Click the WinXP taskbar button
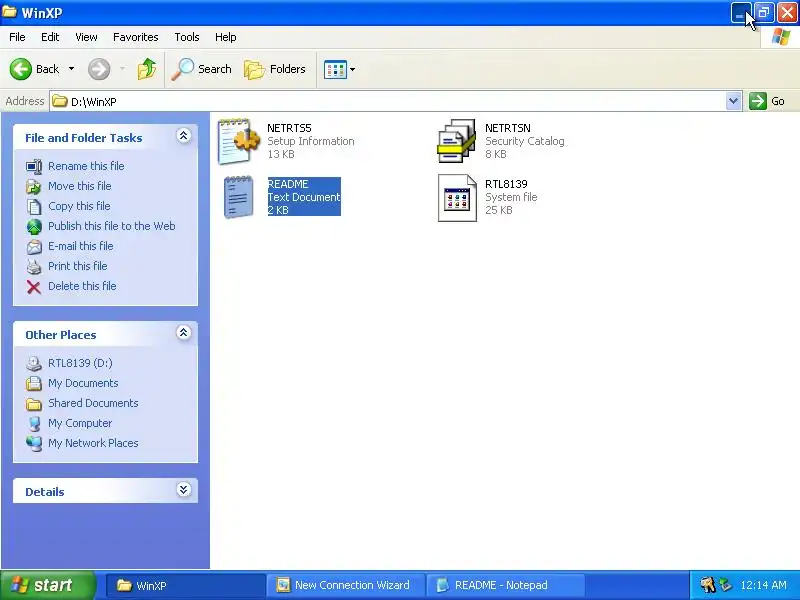This screenshot has height=600, width=800. click(186, 585)
